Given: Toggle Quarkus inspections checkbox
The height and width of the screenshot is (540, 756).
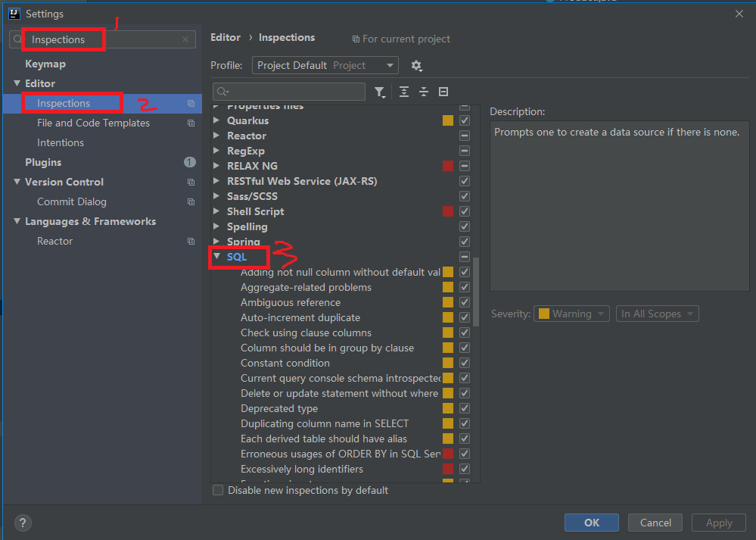Looking at the screenshot, I should [465, 120].
